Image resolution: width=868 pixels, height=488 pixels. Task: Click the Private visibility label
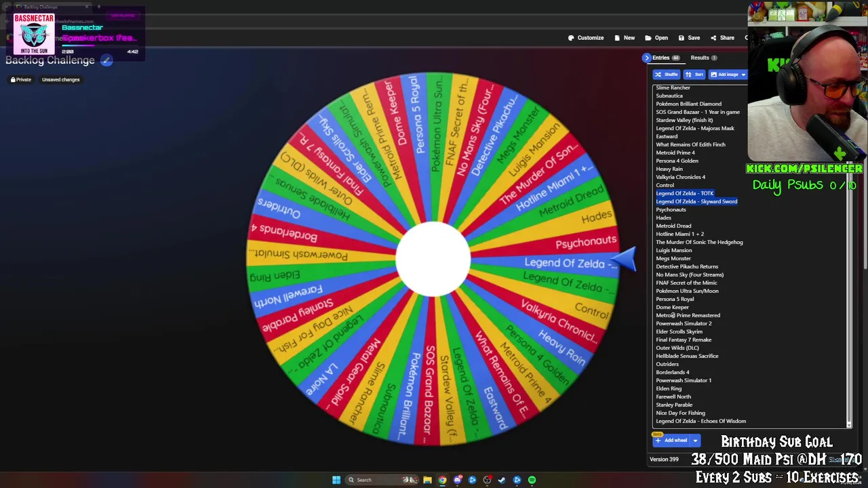(x=20, y=80)
